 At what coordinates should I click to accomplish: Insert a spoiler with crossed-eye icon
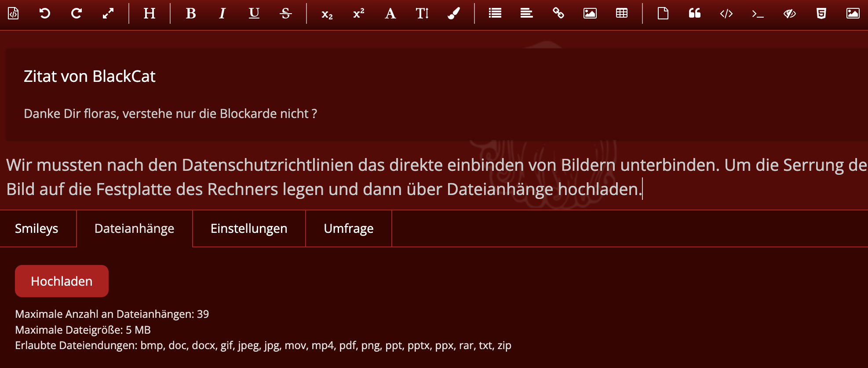[x=790, y=14]
